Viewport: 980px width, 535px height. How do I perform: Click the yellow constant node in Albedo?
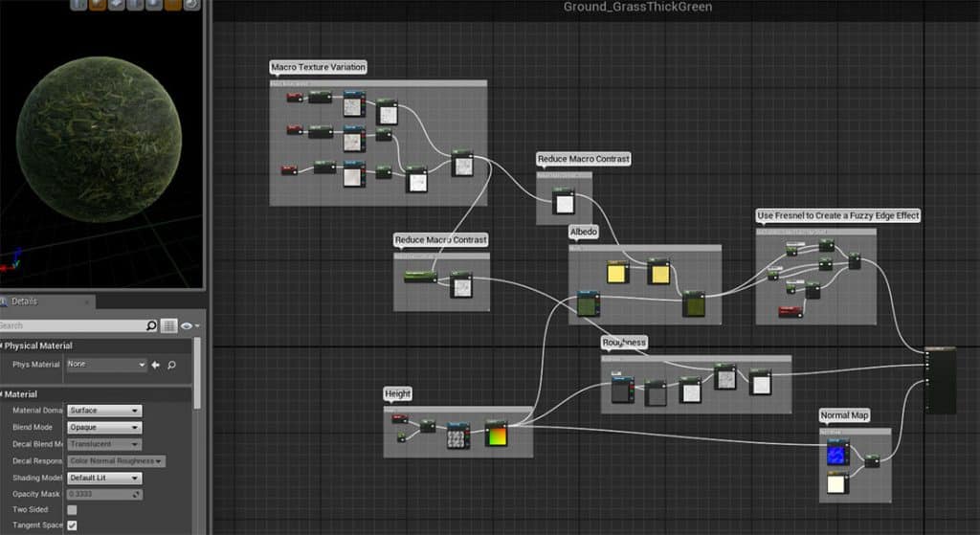[616, 275]
